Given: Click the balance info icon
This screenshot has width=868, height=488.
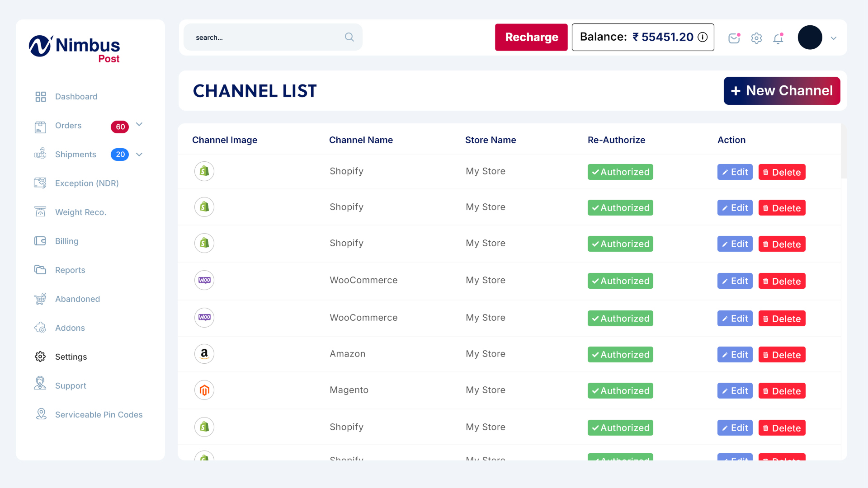Looking at the screenshot, I should coord(703,37).
